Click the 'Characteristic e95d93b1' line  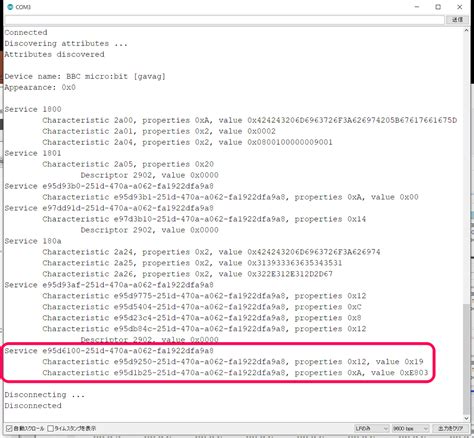[230, 197]
